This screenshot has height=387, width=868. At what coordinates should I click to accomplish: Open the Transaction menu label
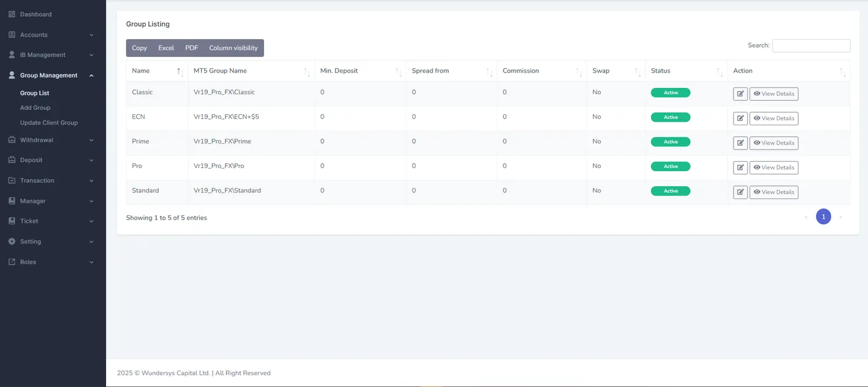pos(37,180)
